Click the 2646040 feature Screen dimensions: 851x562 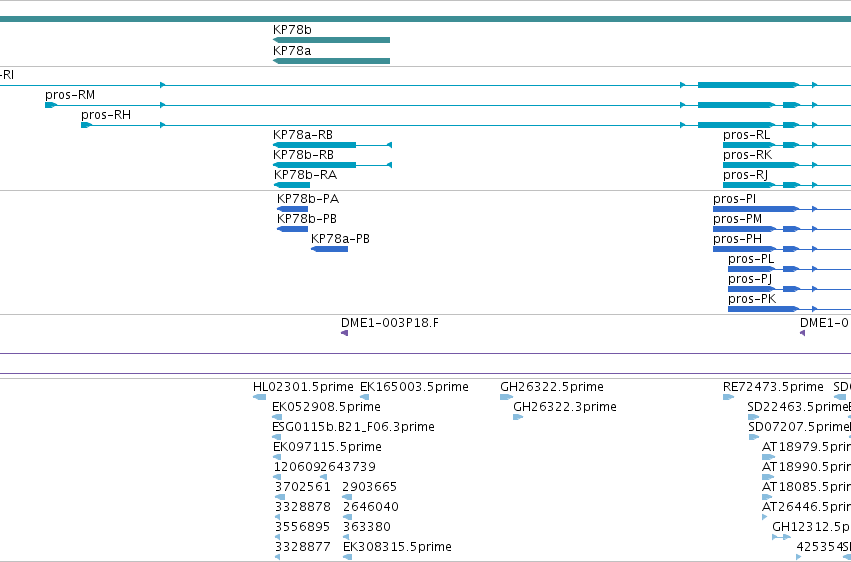(347, 518)
